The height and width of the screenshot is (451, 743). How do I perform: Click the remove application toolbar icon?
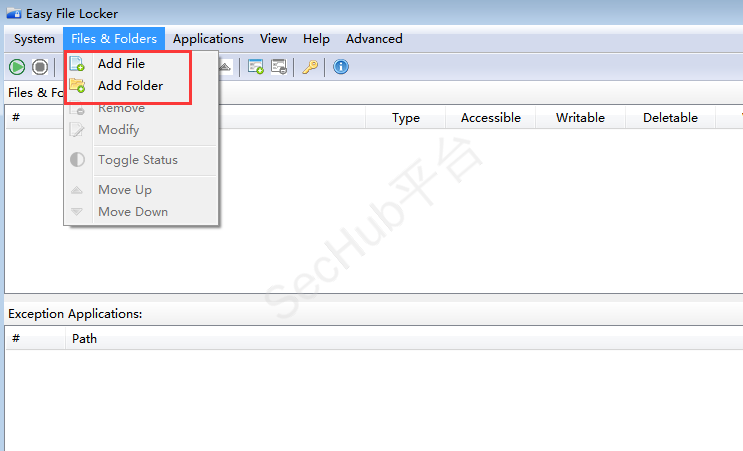pyautogui.click(x=279, y=67)
